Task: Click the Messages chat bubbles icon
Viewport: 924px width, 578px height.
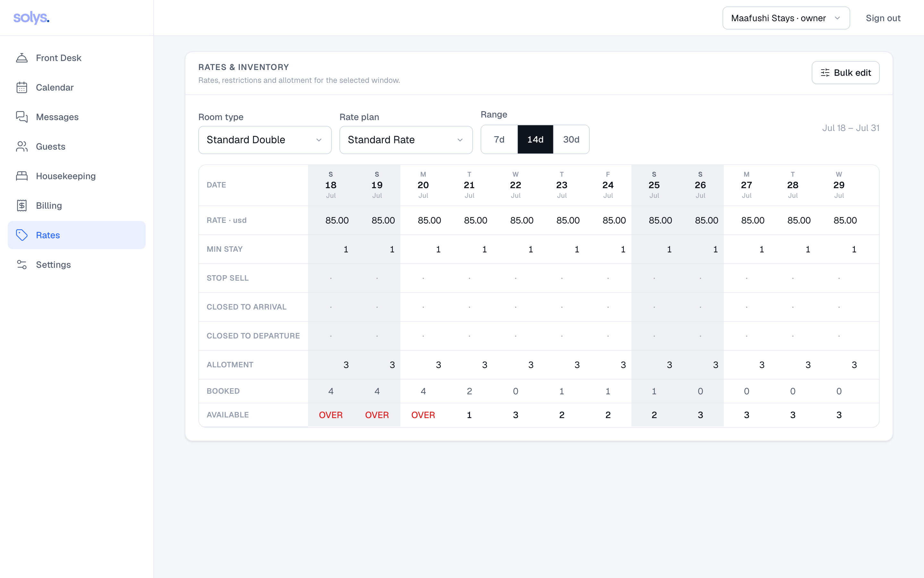Action: coord(22,117)
